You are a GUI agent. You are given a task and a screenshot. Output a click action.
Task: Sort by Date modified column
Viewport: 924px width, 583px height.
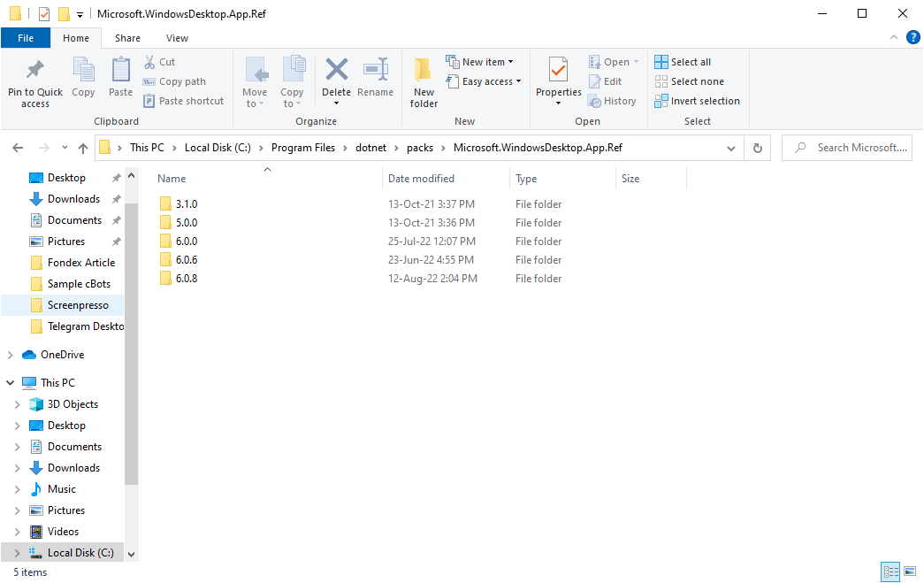click(422, 179)
